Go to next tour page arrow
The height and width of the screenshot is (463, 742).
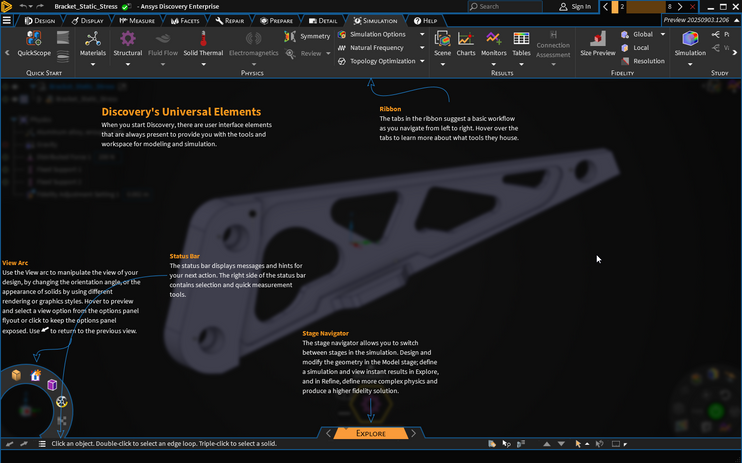pyautogui.click(x=680, y=7)
